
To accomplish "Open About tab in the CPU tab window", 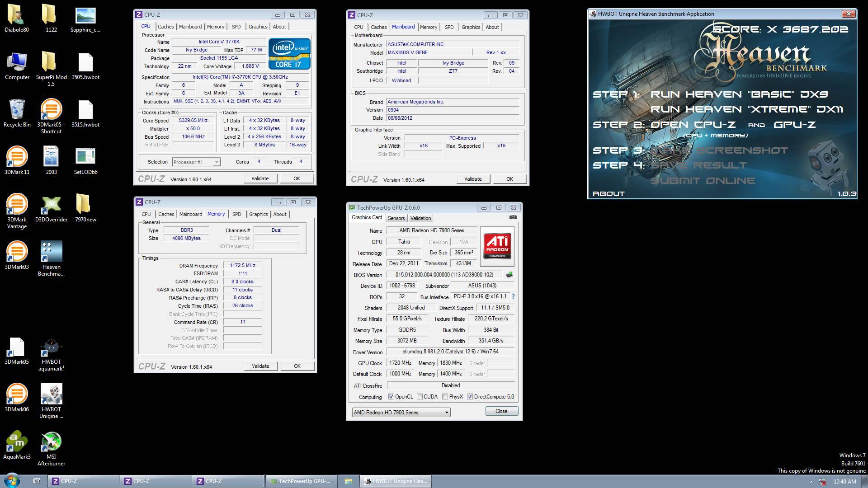I will pyautogui.click(x=279, y=27).
